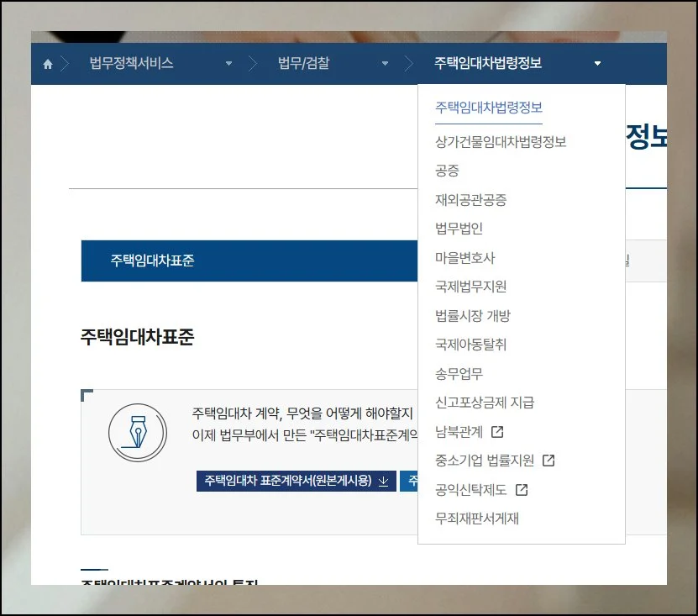Screen dimensions: 698x616
Task: Expand the 법무정책서비스 breadcrumb dropdown
Action: [228, 64]
